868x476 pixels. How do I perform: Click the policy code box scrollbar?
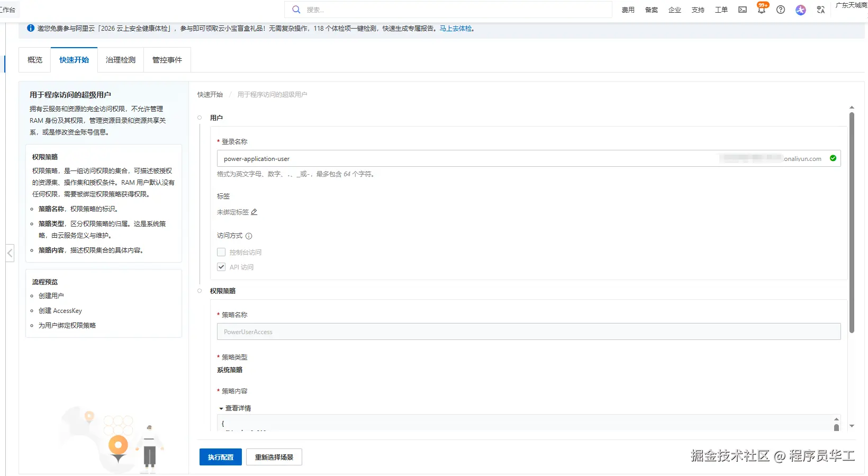coord(836,427)
